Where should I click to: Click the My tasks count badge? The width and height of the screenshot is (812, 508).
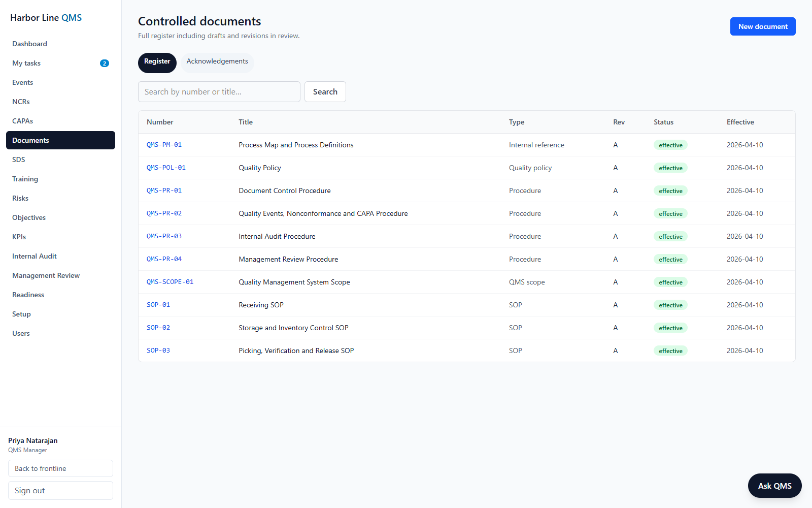tap(105, 63)
